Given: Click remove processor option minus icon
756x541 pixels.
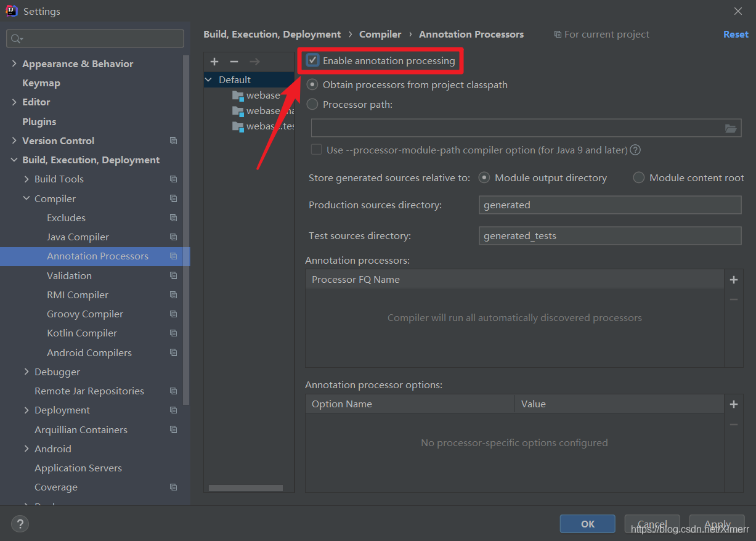Looking at the screenshot, I should coord(734,425).
